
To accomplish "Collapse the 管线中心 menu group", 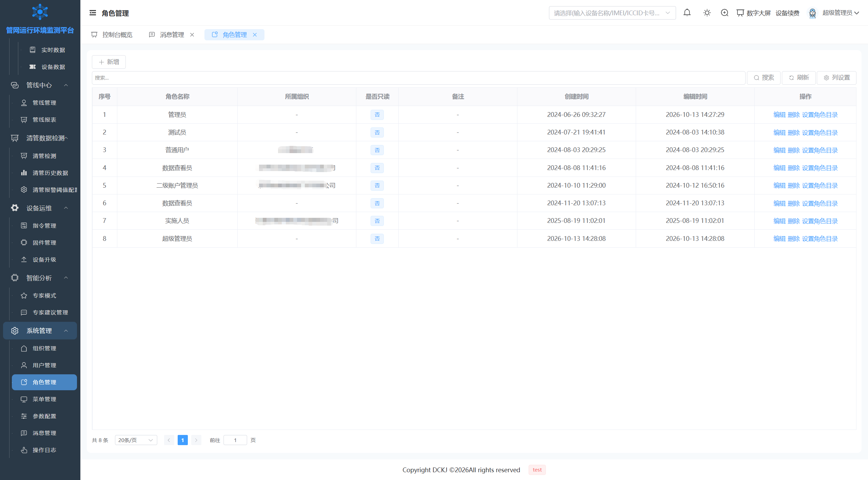I will pyautogui.click(x=40, y=85).
